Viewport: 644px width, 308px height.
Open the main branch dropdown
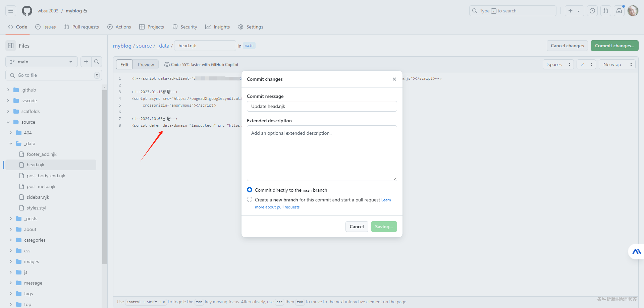click(42, 62)
